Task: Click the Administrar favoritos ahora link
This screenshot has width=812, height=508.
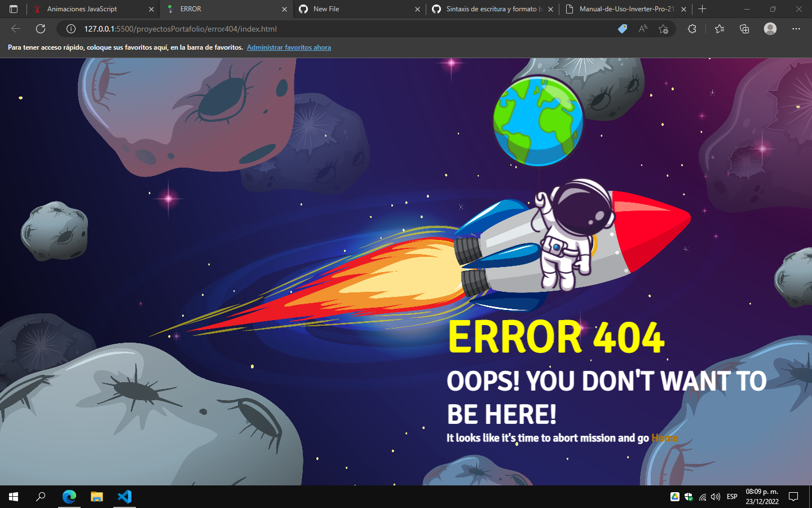Action: [289, 47]
